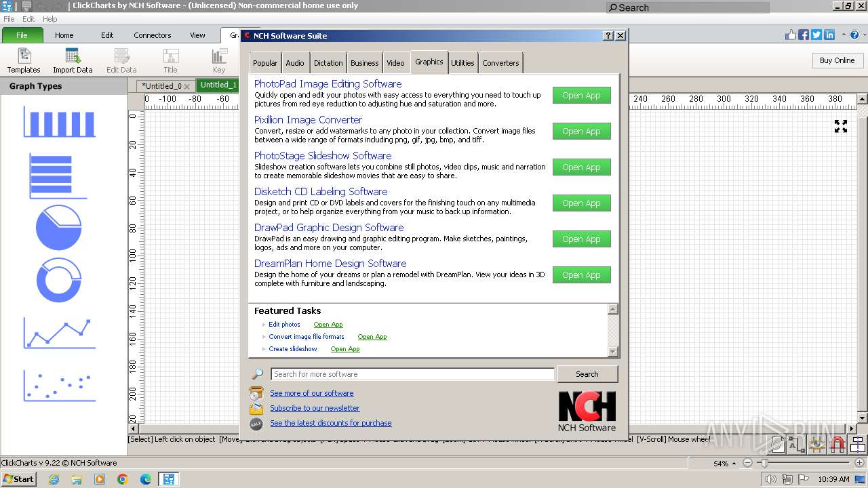868x488 pixels.
Task: Switch to the Video tab
Action: point(396,63)
